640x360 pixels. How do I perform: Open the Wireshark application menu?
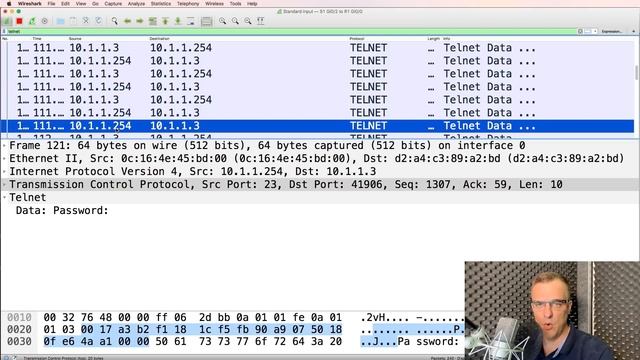tap(29, 3)
